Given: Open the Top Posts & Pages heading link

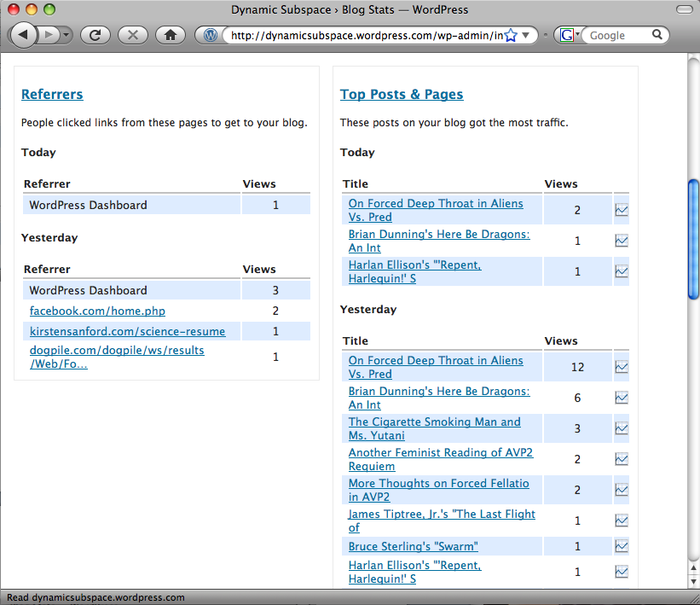Looking at the screenshot, I should coord(402,94).
